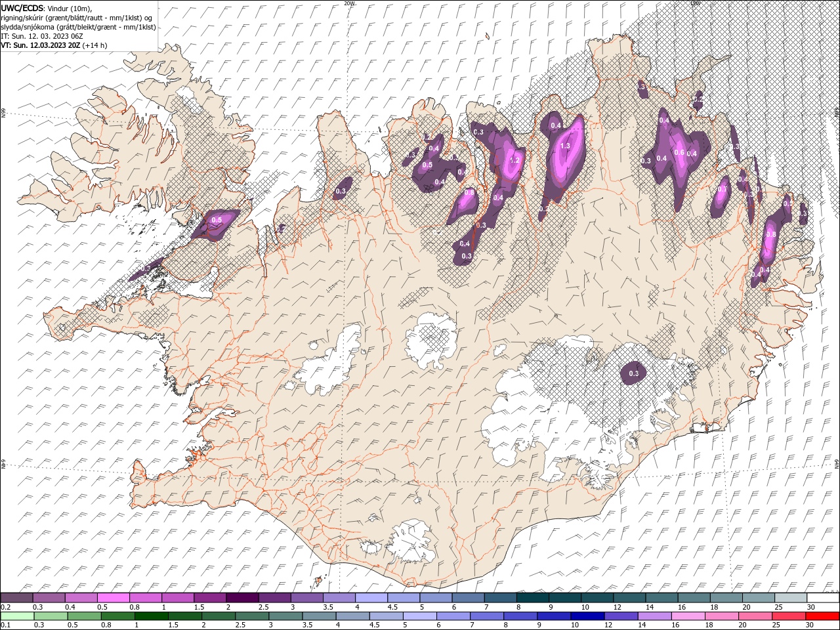
Task: Click the pink swatch between 0.5 and 0.8 in upper legend
Action: [113, 598]
